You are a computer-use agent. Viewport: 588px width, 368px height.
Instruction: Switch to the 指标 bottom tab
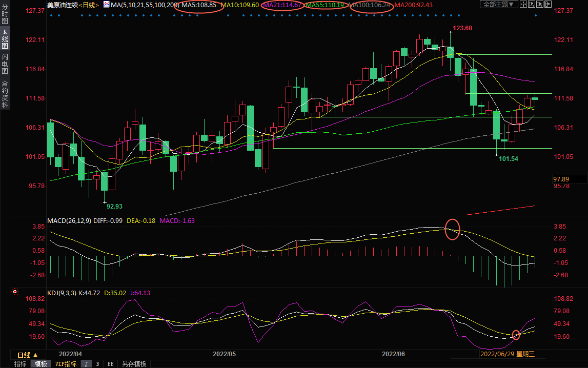pos(21,364)
